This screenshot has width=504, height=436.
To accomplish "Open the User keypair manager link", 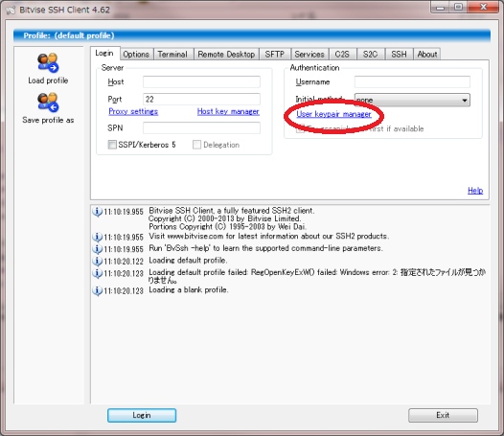I will [334, 114].
